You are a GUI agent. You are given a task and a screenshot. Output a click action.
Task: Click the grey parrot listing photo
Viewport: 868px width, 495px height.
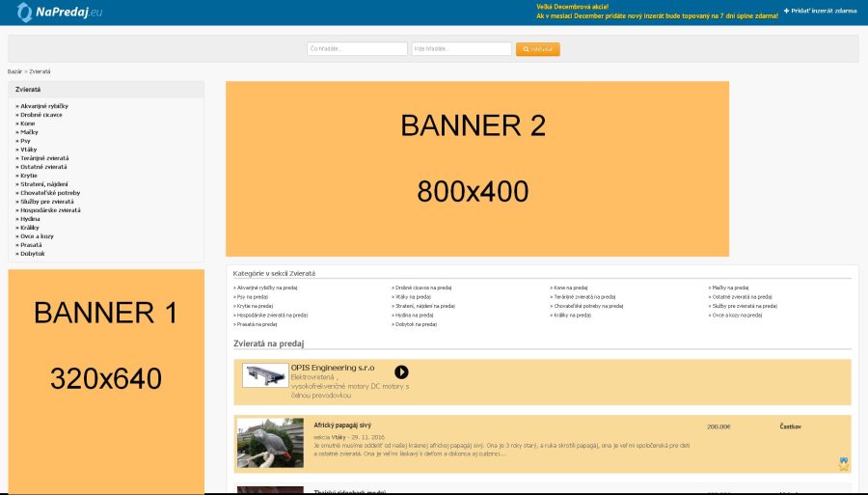click(271, 443)
